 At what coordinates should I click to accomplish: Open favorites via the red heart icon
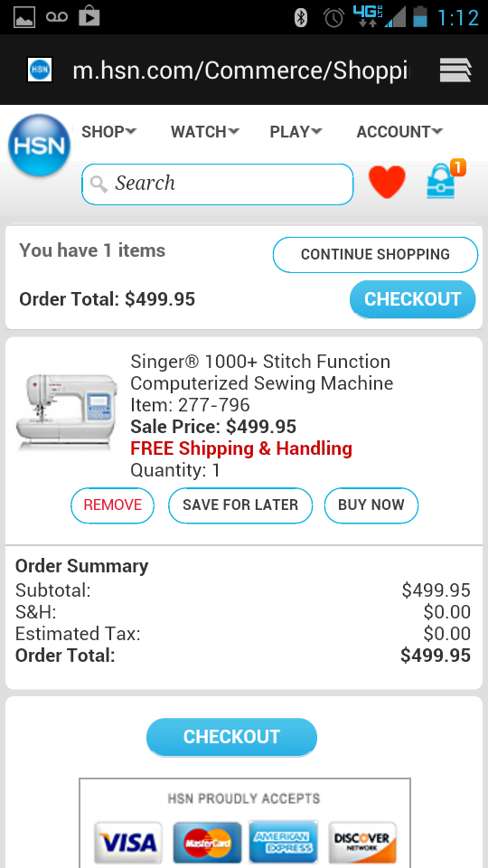point(387,182)
